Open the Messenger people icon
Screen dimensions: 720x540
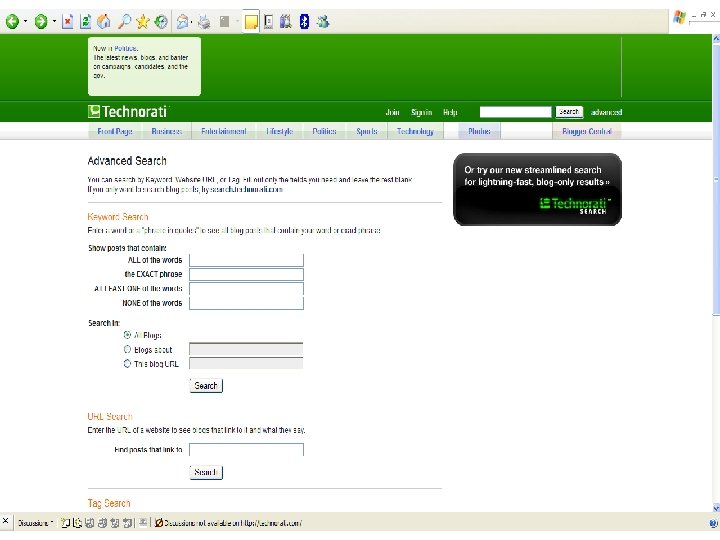click(323, 21)
